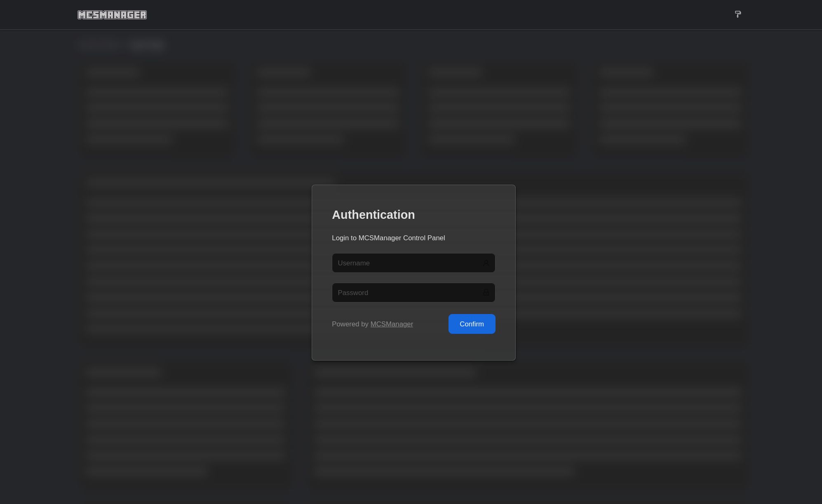Click the MCSManager logo in the header
Screen dimensions: 822x504
pos(112,14)
